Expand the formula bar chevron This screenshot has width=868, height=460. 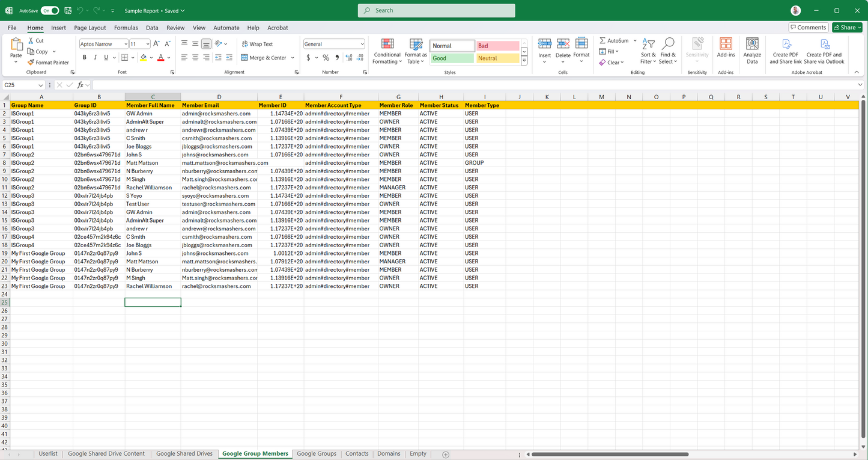[860, 85]
